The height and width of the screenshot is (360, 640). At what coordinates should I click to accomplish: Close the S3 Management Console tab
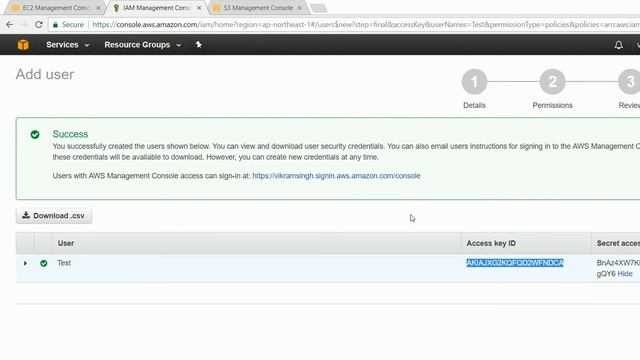tap(300, 8)
